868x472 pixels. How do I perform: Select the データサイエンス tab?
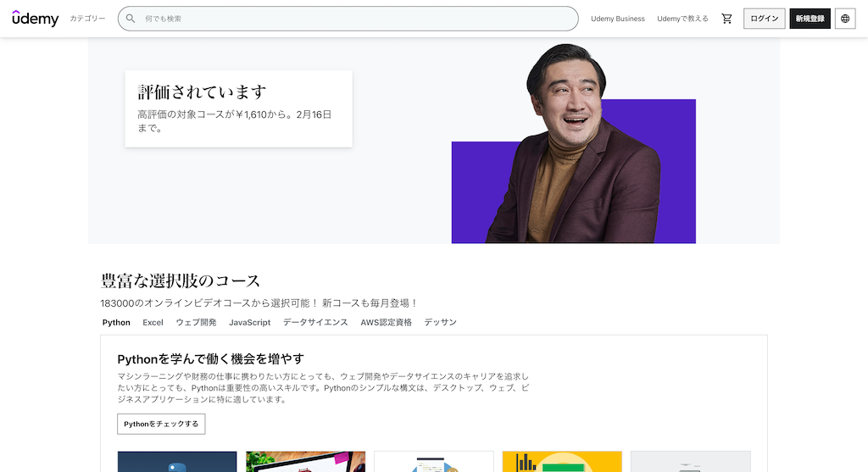pyautogui.click(x=315, y=322)
